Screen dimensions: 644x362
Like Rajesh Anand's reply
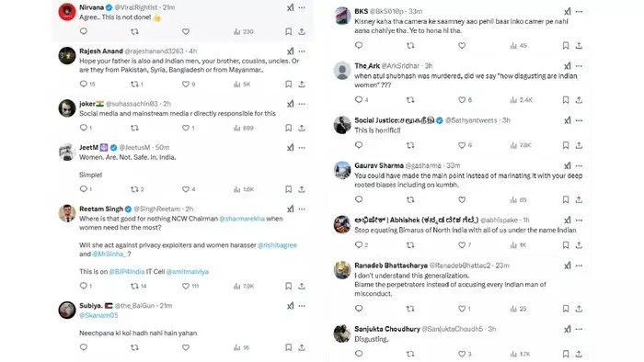coord(186,84)
